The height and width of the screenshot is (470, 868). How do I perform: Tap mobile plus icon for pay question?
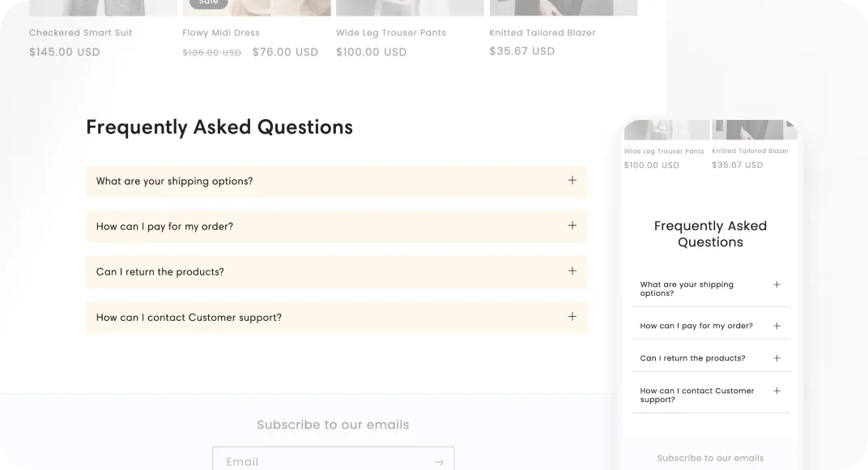(x=777, y=326)
